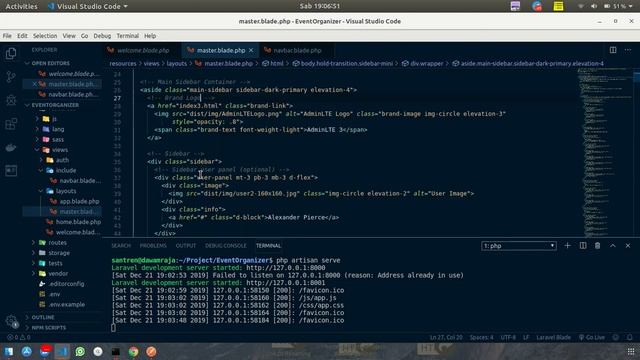The height and width of the screenshot is (360, 640).
Task: Click the UTF-8 encoding status item
Action: coord(508,338)
